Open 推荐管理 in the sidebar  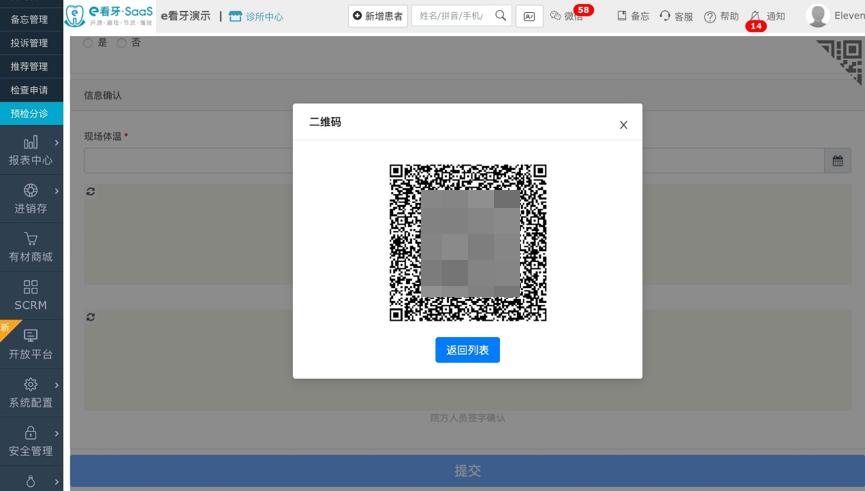29,67
